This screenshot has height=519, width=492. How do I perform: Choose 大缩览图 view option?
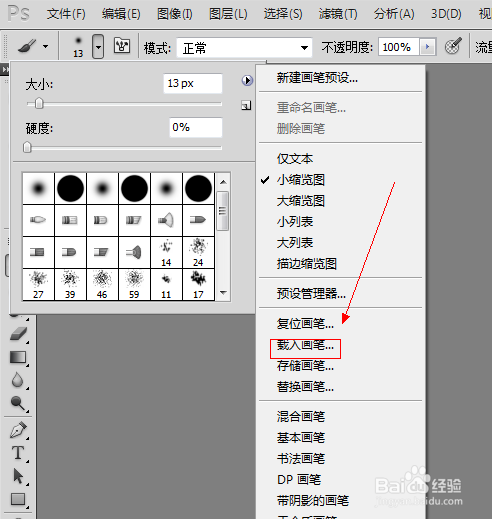point(301,201)
